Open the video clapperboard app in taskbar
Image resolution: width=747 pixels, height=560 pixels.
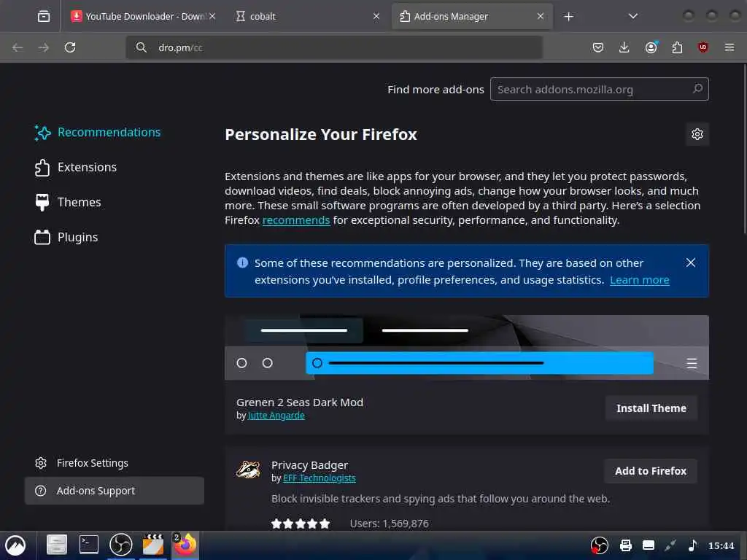153,545
